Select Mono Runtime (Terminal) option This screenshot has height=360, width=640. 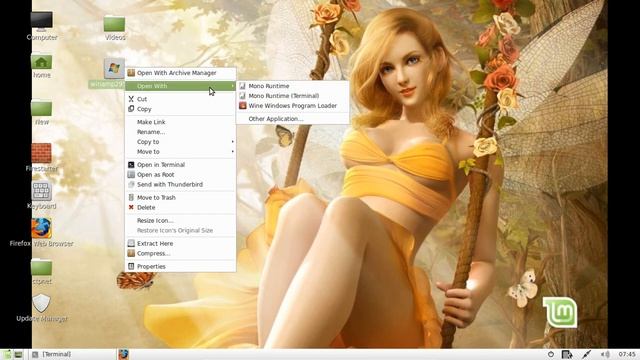pyautogui.click(x=293, y=96)
